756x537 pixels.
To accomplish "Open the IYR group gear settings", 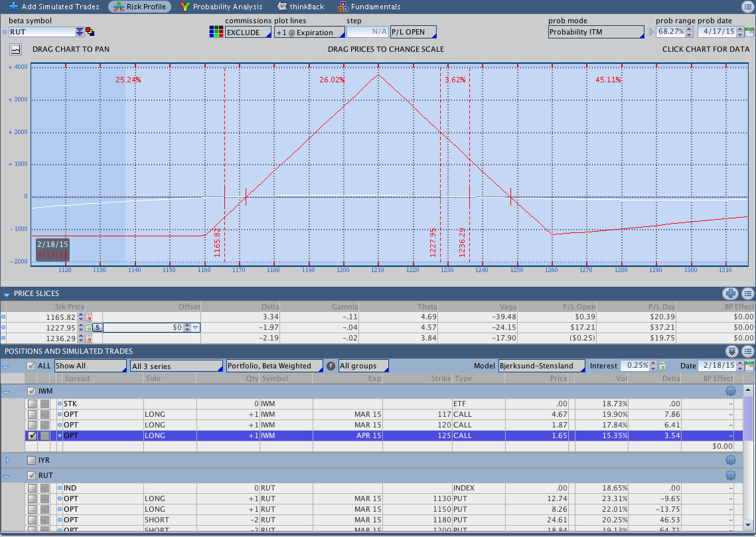I will [x=731, y=460].
